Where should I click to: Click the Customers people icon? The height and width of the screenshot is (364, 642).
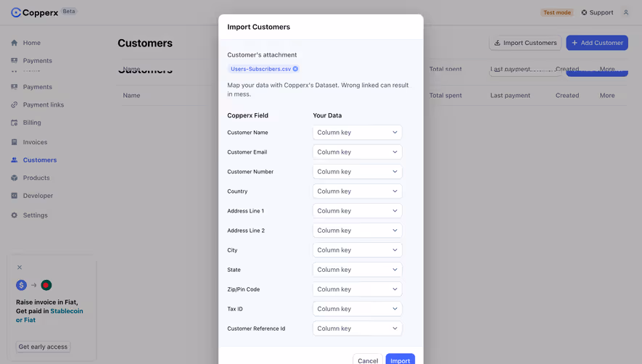pos(15,160)
